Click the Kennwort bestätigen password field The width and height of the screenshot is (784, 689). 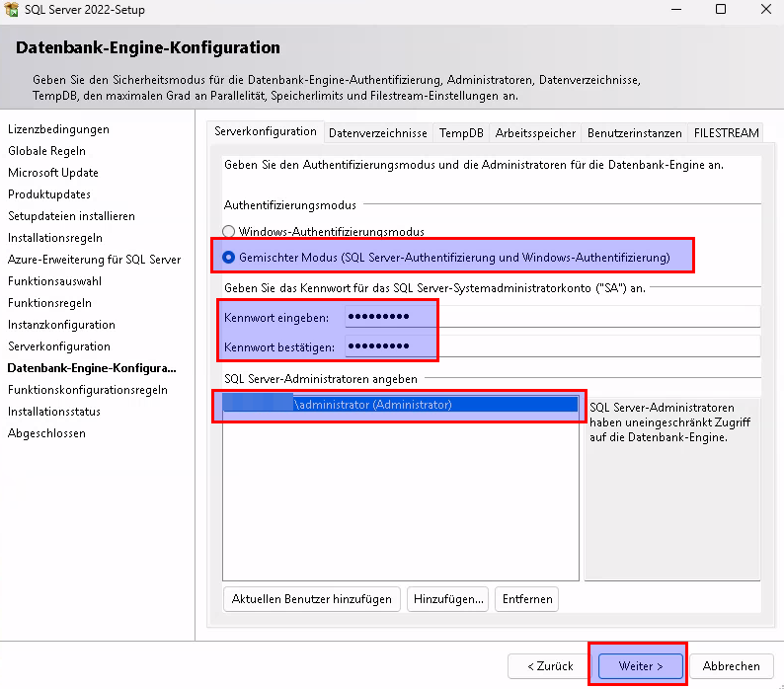(x=551, y=346)
